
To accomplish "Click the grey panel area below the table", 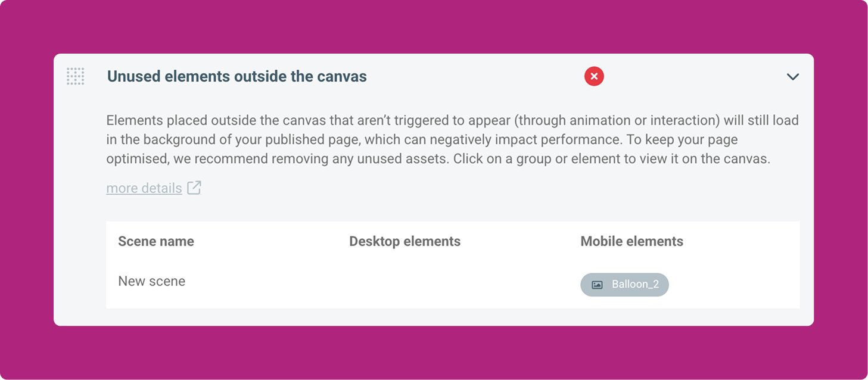I will (434, 317).
